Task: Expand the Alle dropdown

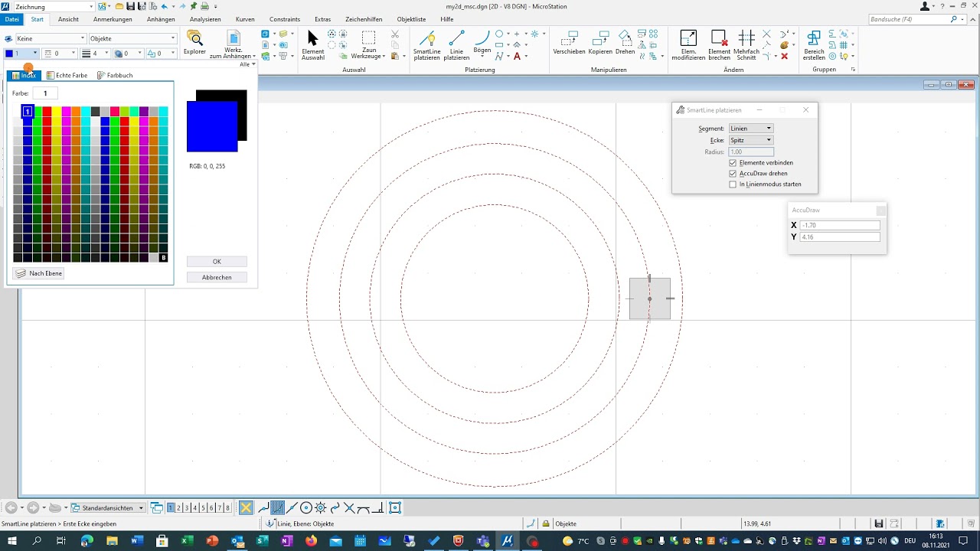Action: click(247, 64)
